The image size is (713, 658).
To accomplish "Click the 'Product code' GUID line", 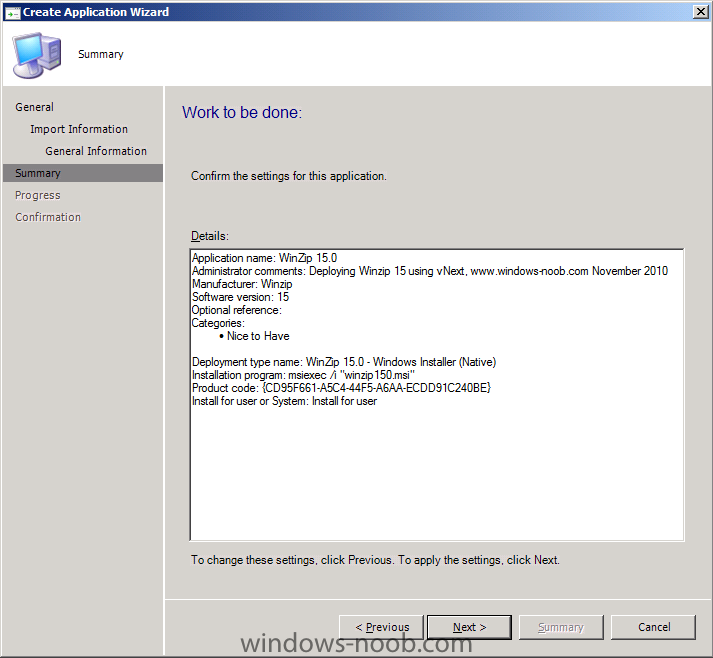I will click(341, 388).
